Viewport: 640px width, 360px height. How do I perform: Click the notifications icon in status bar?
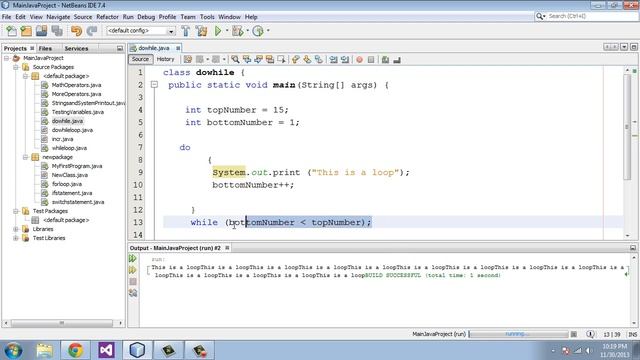tap(590, 334)
